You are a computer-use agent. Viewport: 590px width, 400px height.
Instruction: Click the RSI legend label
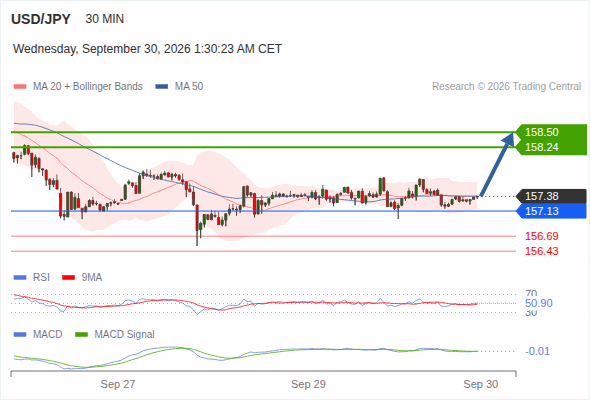(x=41, y=277)
